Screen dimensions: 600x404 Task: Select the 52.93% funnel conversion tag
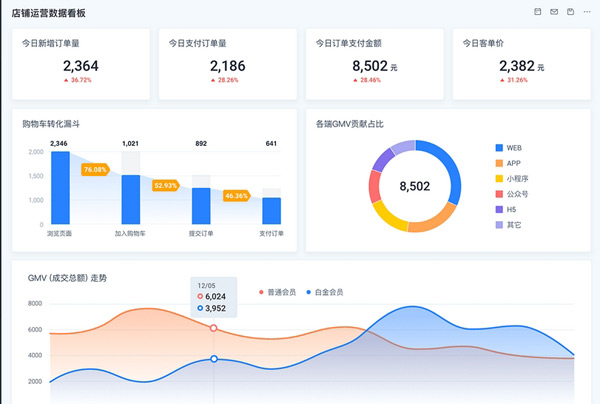[x=165, y=185]
